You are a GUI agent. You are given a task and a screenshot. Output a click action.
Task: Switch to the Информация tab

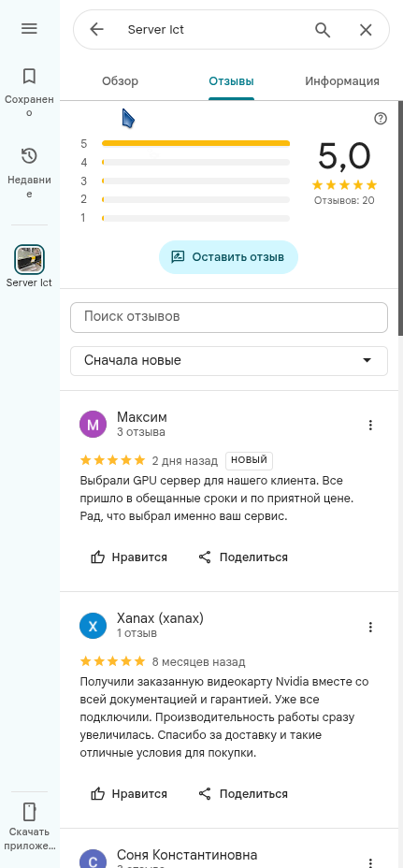(342, 81)
